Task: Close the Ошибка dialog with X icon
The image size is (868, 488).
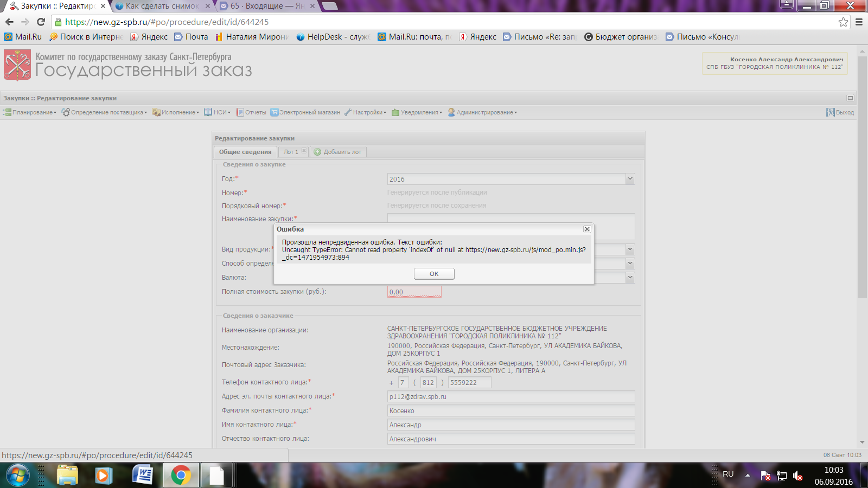Action: [x=587, y=229]
